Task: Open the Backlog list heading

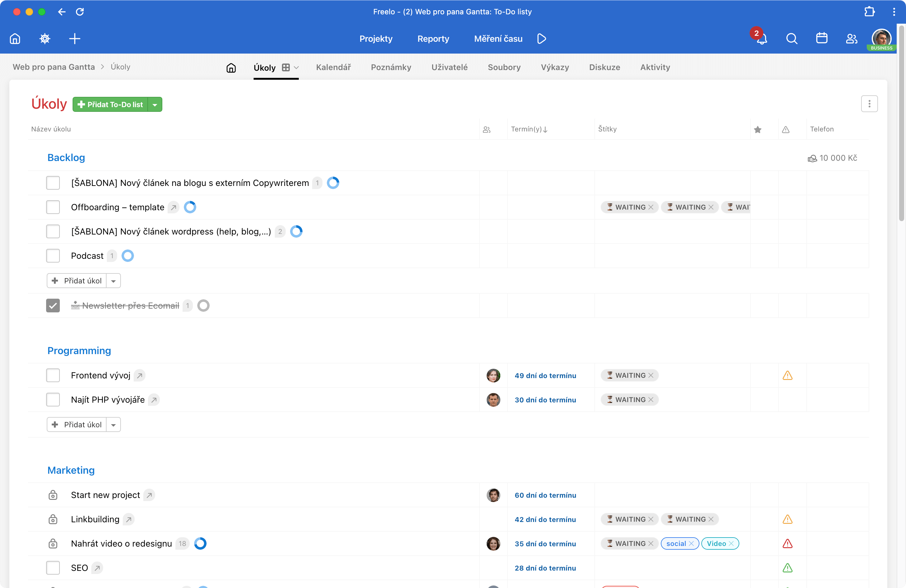Action: click(x=66, y=158)
